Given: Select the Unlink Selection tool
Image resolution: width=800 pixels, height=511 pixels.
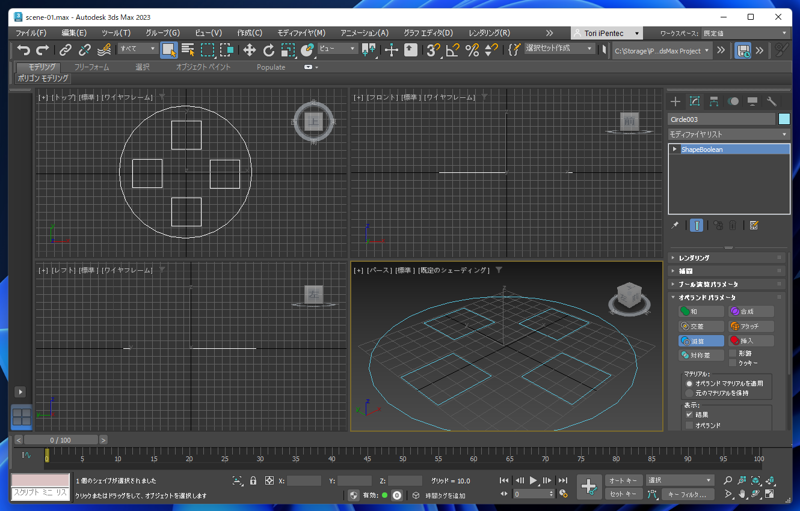Looking at the screenshot, I should tap(84, 50).
